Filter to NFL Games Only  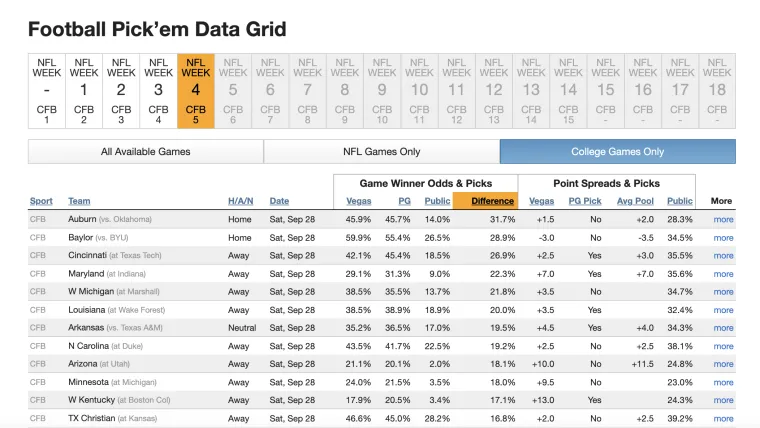pyautogui.click(x=381, y=152)
